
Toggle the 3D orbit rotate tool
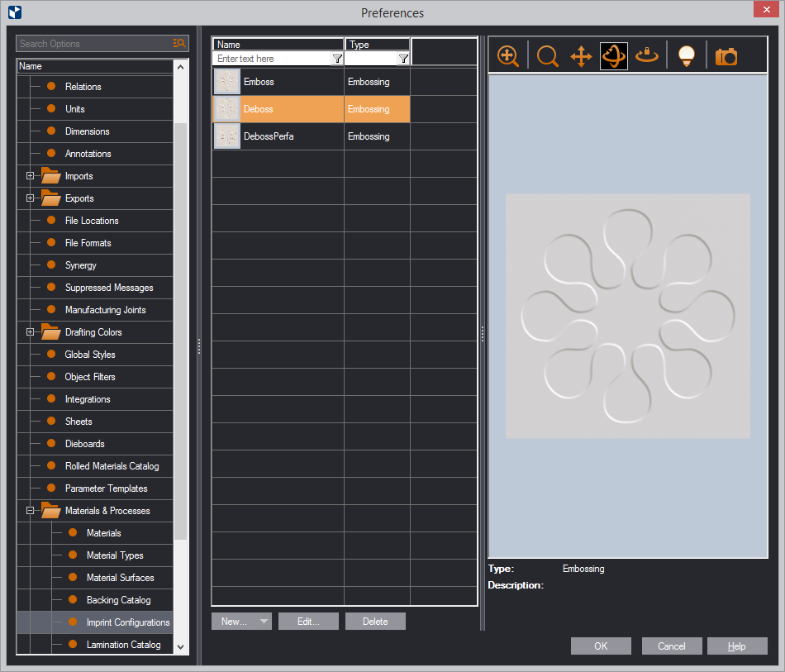point(614,56)
